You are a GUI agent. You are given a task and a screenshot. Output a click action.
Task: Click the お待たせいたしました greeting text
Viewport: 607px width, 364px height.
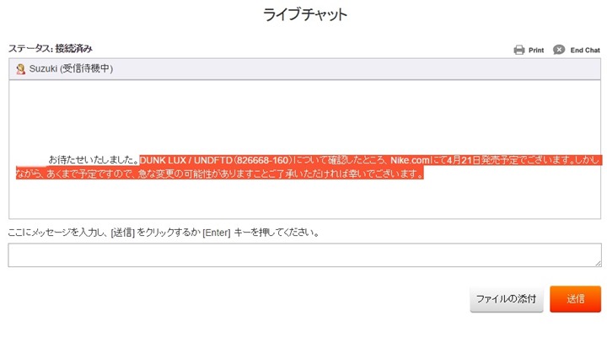[x=94, y=159]
